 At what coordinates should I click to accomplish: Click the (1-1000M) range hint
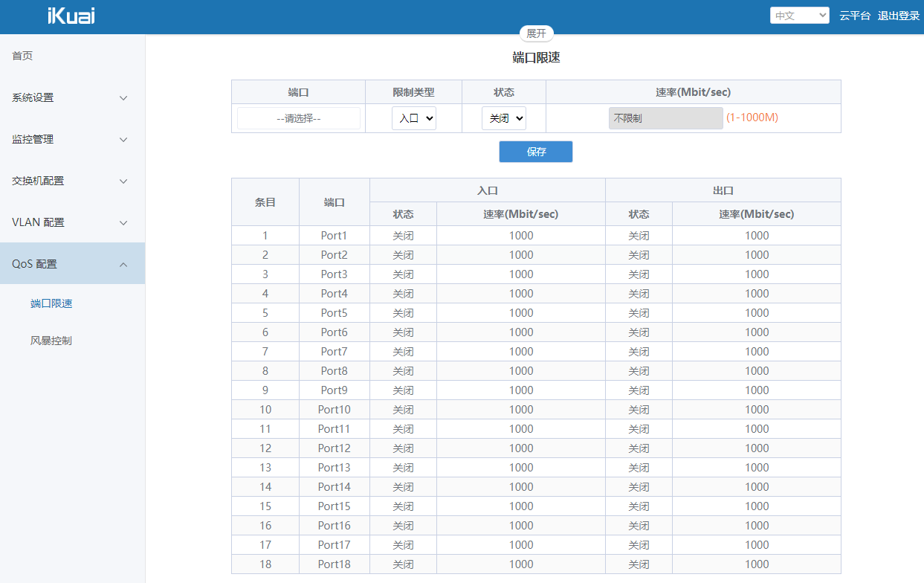(752, 117)
